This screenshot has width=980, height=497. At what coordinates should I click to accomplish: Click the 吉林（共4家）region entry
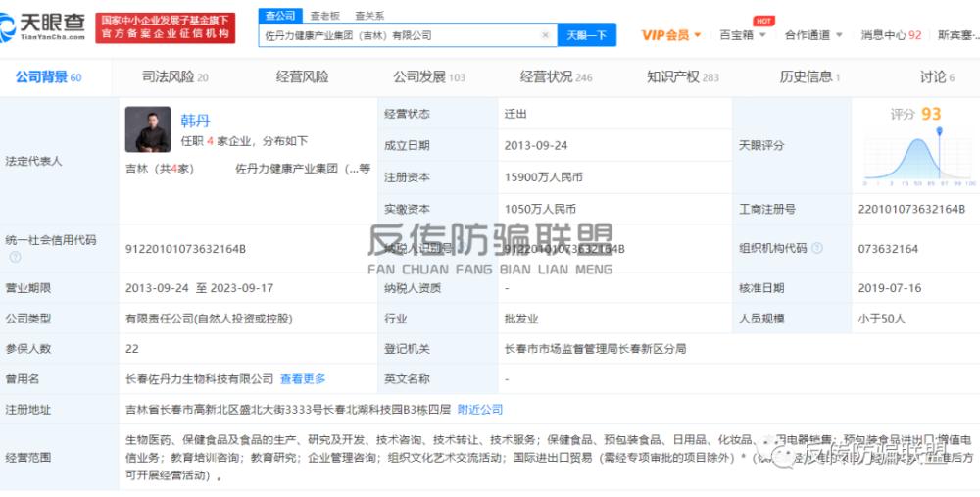(162, 169)
